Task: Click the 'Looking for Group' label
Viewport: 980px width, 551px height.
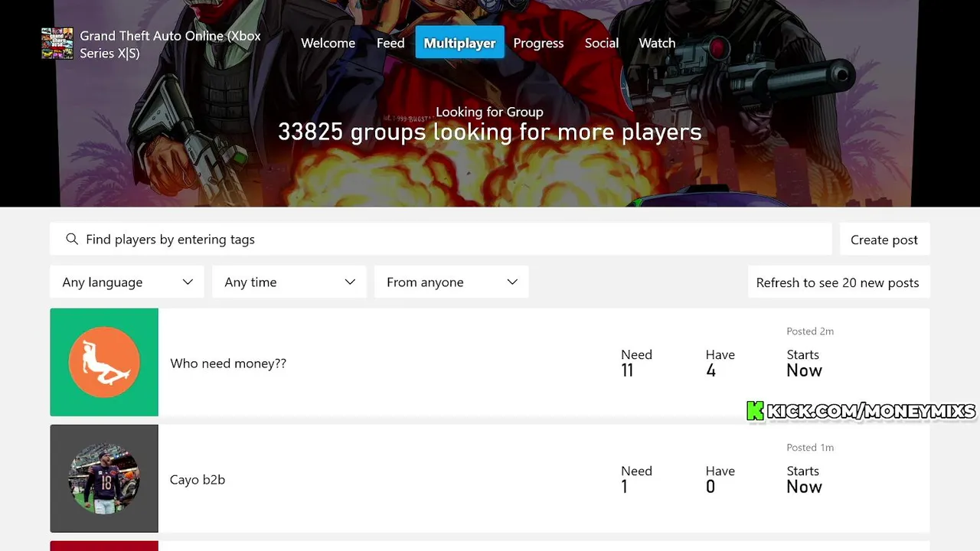Action: point(489,112)
